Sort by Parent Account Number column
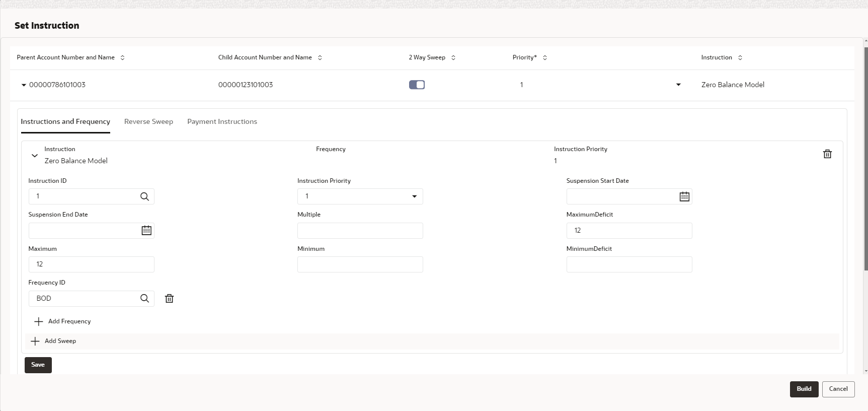The width and height of the screenshot is (868, 411). (x=122, y=57)
